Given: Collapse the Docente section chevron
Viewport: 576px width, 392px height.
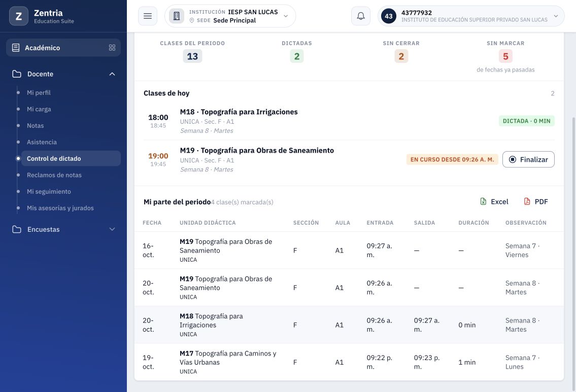Looking at the screenshot, I should pyautogui.click(x=112, y=74).
